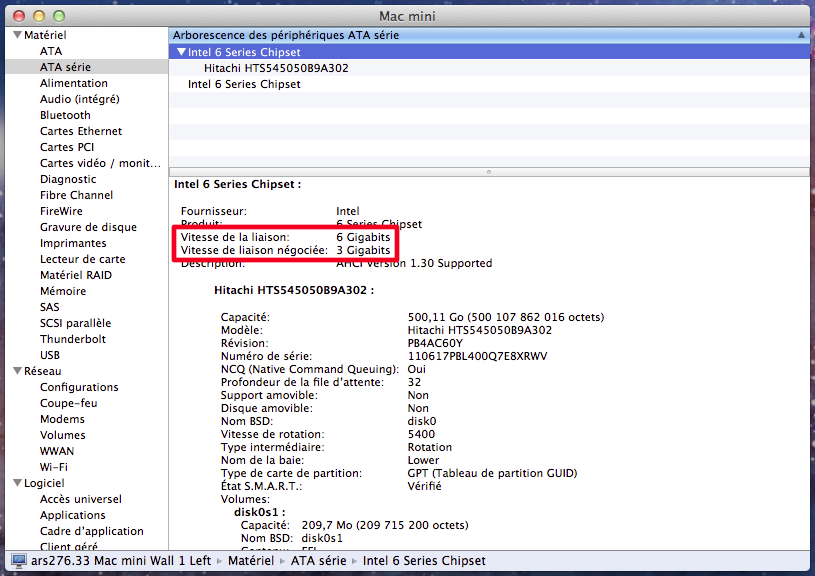Open Volumes under Réseau

[x=63, y=435]
